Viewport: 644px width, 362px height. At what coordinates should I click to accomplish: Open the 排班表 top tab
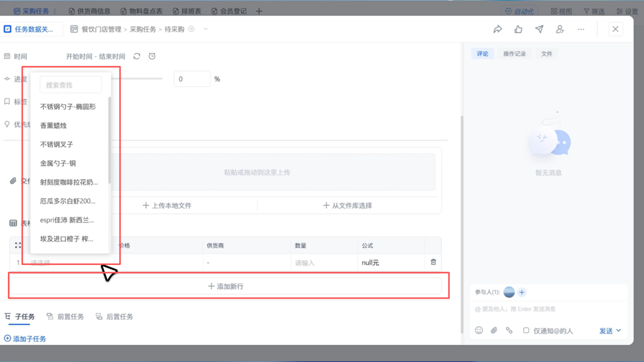point(187,11)
